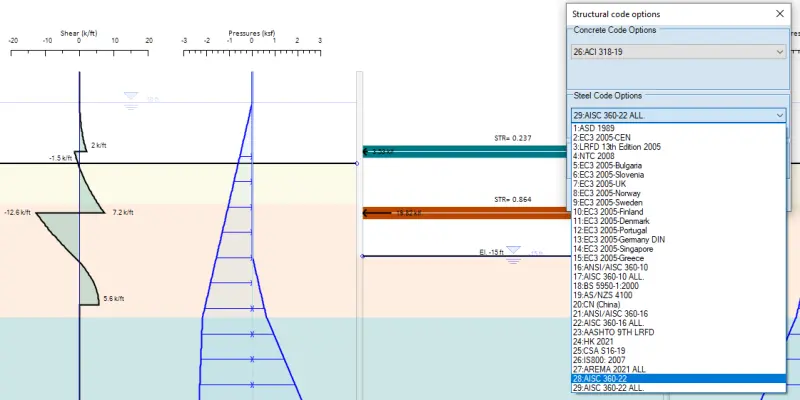The height and width of the screenshot is (400, 800).
Task: Select 13:EC3 2005-Germany DIN
Action: pos(678,240)
